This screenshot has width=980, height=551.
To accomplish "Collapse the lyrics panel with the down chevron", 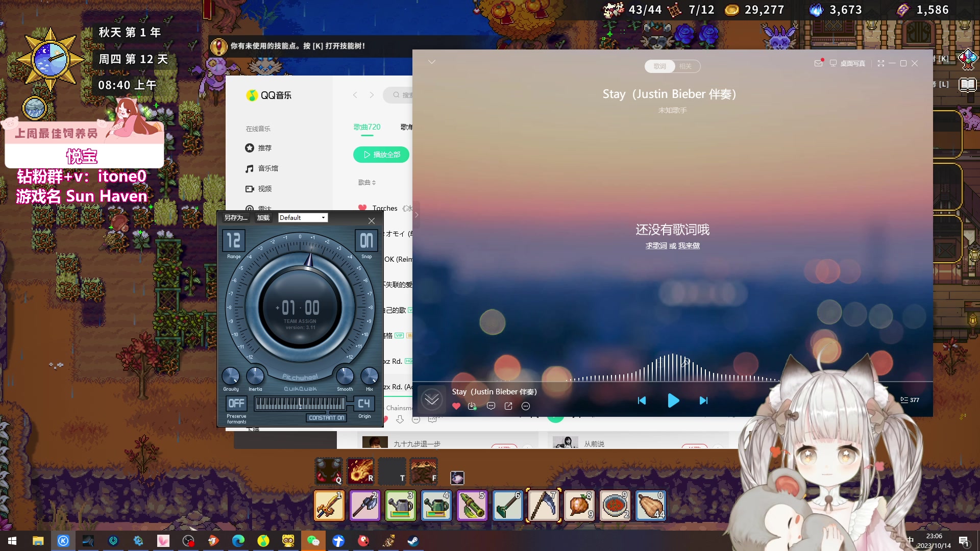I will click(x=432, y=61).
